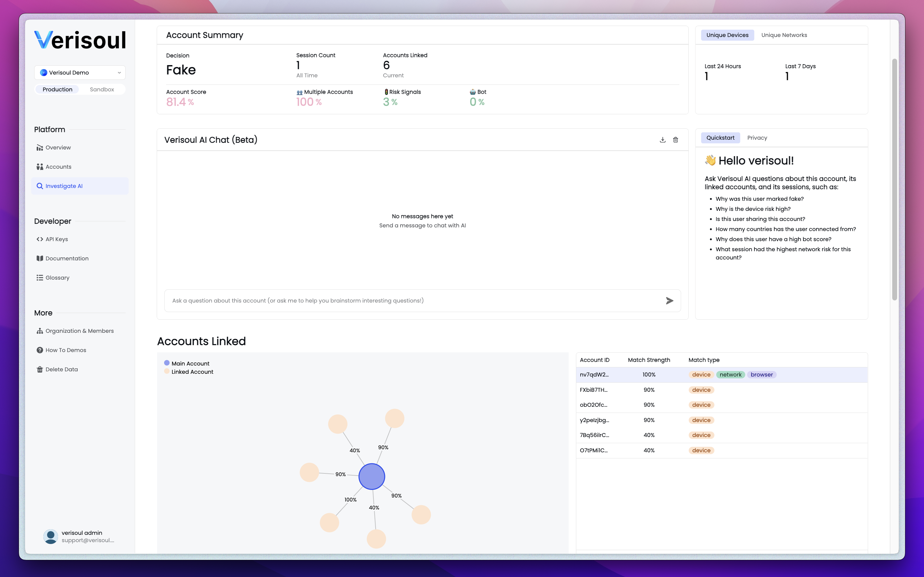Click the blue Main Account node
Image resolution: width=924 pixels, height=577 pixels.
[372, 477]
